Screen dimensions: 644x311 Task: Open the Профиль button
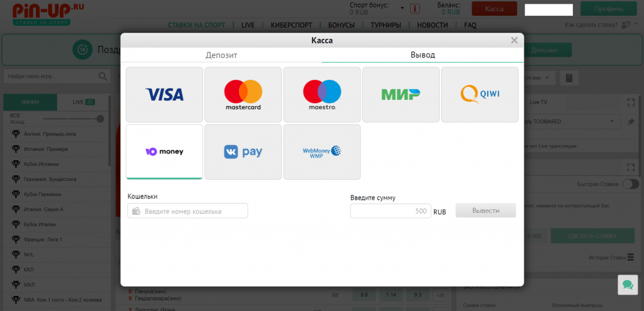click(x=609, y=9)
